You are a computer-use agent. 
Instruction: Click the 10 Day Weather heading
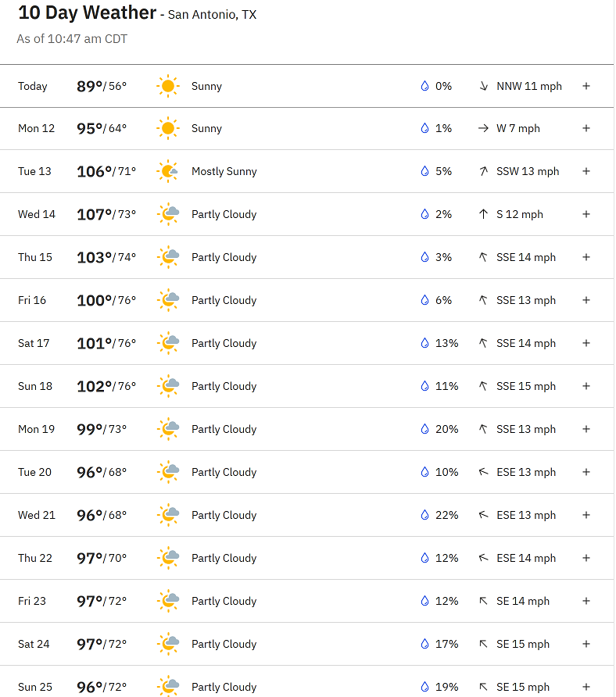point(88,13)
